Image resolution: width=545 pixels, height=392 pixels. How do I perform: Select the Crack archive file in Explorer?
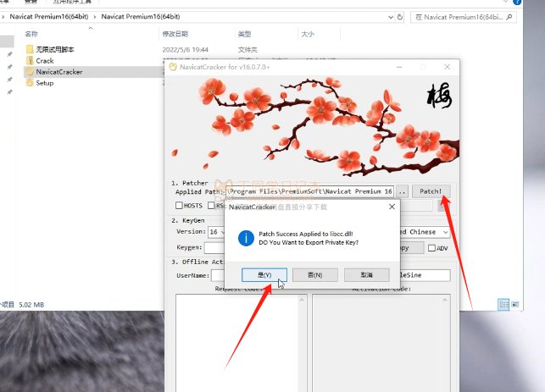point(44,61)
